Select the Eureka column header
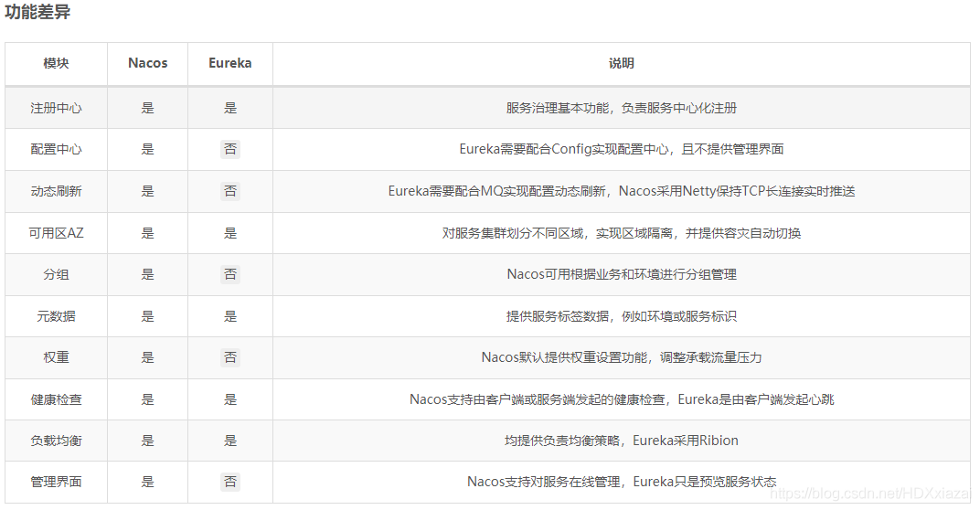980x510 pixels. pos(230,63)
